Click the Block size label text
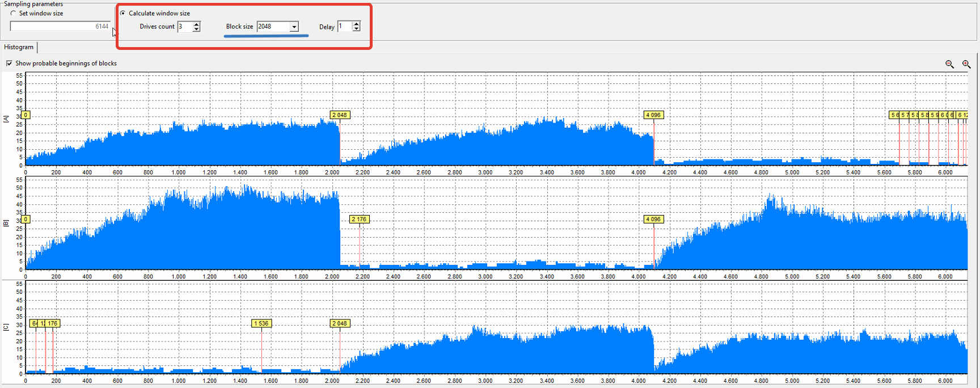The image size is (980, 388). coord(239,27)
